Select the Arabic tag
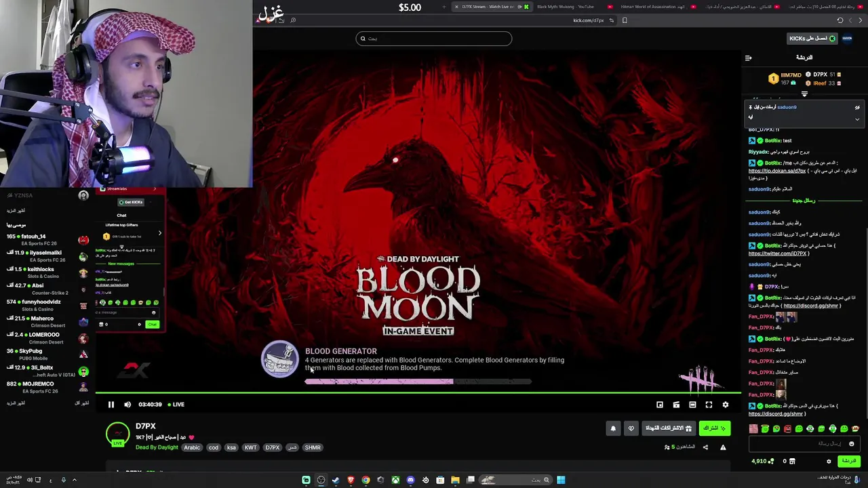The image size is (868, 488). (x=193, y=447)
